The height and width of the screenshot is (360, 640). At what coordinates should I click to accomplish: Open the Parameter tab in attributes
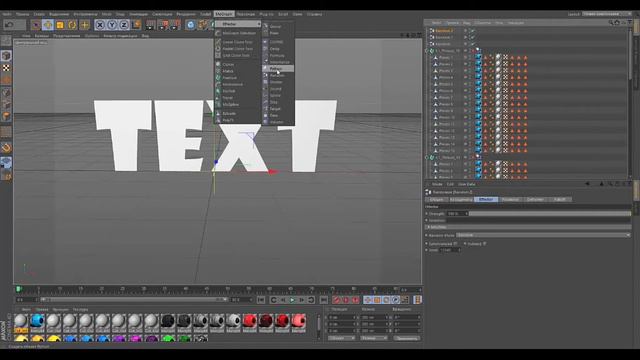(x=510, y=200)
